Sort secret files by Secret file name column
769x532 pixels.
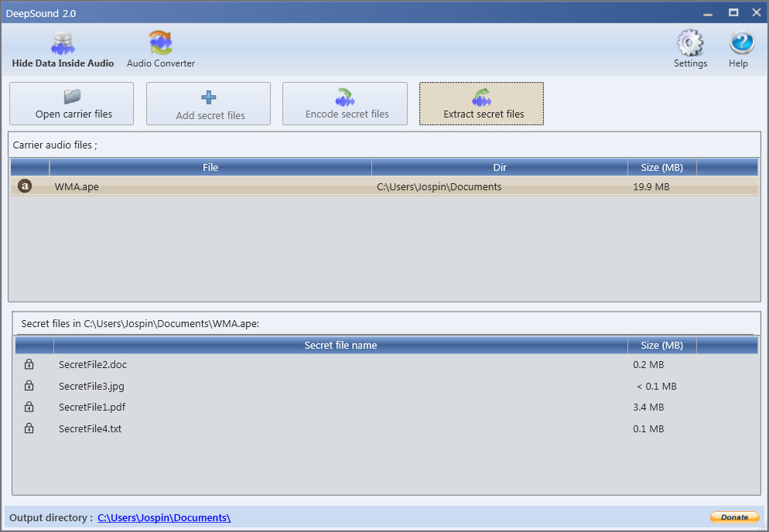click(340, 345)
